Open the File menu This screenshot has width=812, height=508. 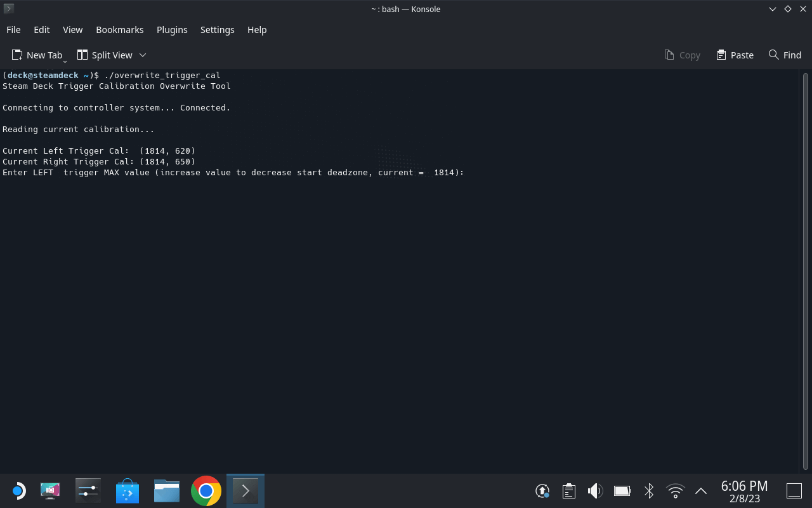(x=13, y=30)
